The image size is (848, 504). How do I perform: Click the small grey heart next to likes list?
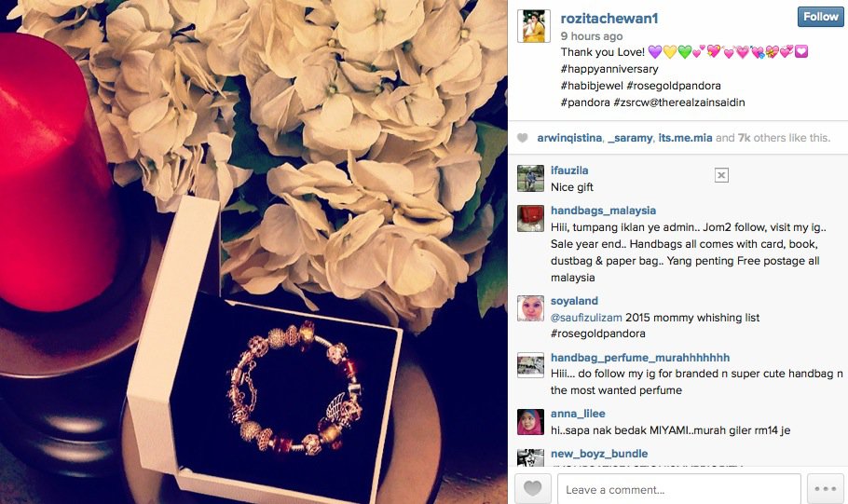(x=523, y=138)
